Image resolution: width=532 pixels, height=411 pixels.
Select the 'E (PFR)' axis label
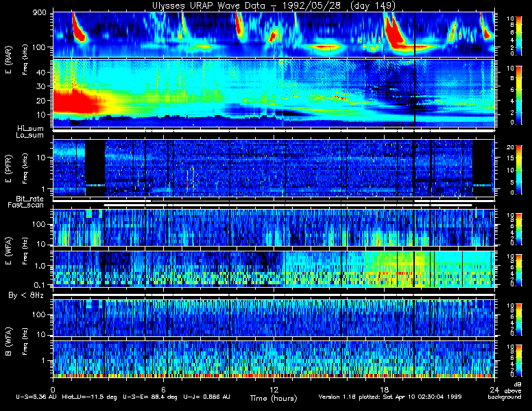[x=8, y=169]
